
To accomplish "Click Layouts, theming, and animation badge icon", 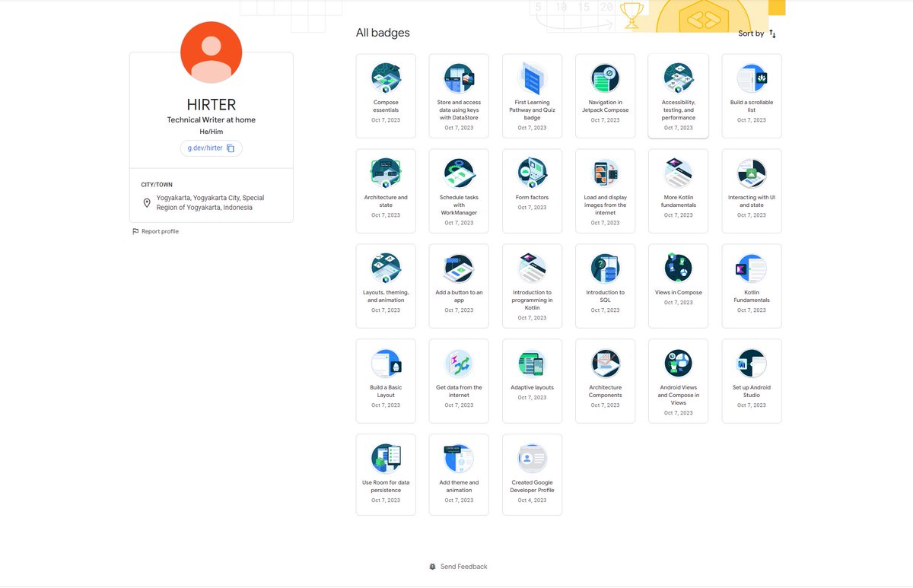I will pyautogui.click(x=386, y=269).
